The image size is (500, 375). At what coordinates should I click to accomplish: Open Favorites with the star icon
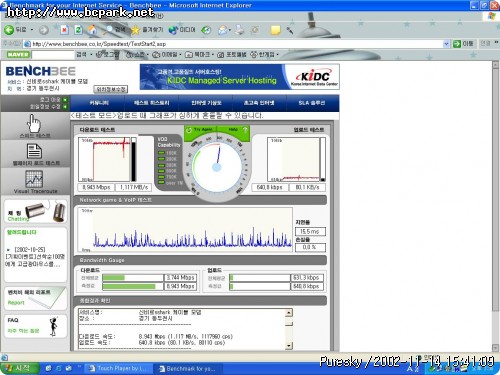(135, 30)
